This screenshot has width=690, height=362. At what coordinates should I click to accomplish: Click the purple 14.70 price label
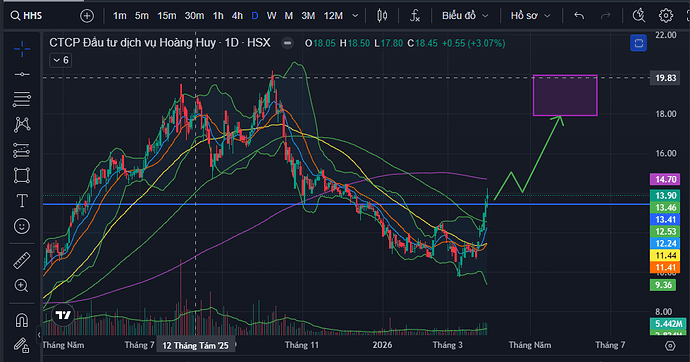665,179
